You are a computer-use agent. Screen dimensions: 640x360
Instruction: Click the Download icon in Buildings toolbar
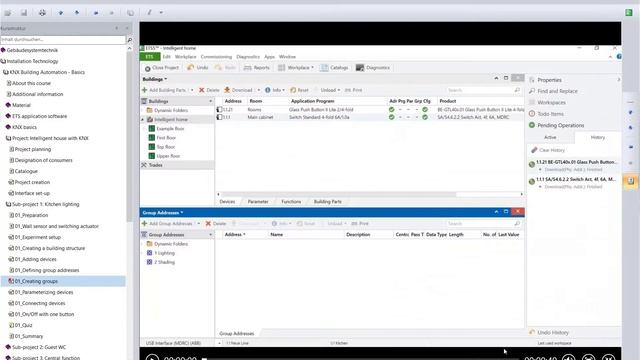coord(227,90)
